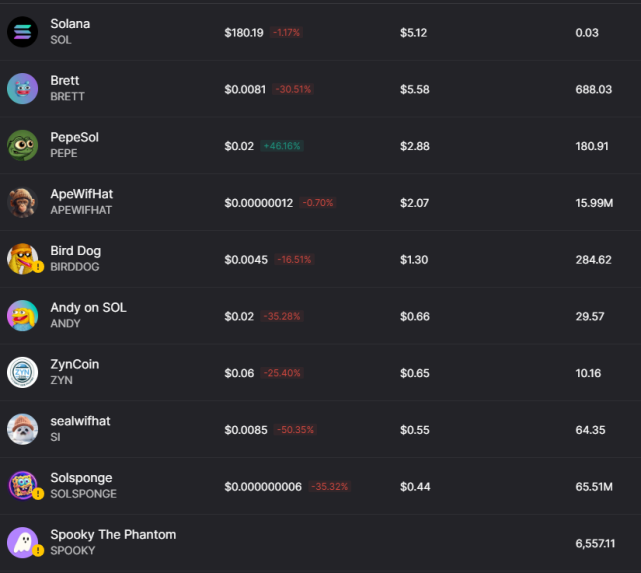Open the Solsponge token avatar
Screen dimensions: 641x573
coord(22,486)
